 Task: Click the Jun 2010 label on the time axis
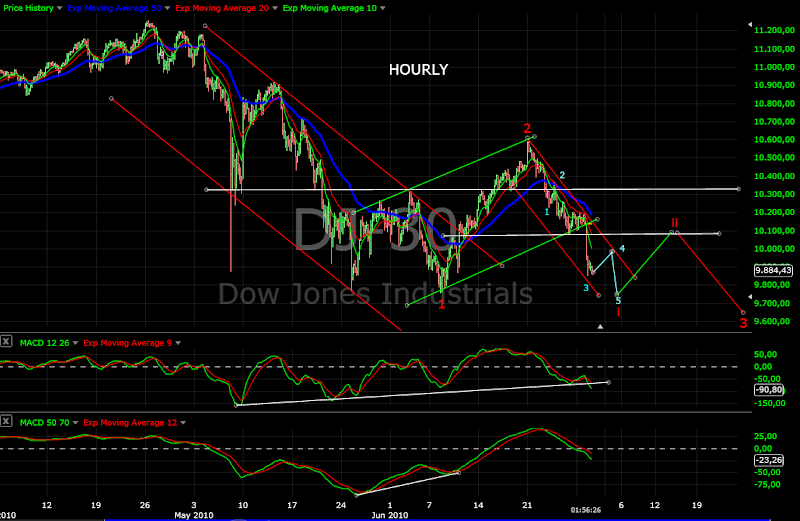[x=390, y=515]
